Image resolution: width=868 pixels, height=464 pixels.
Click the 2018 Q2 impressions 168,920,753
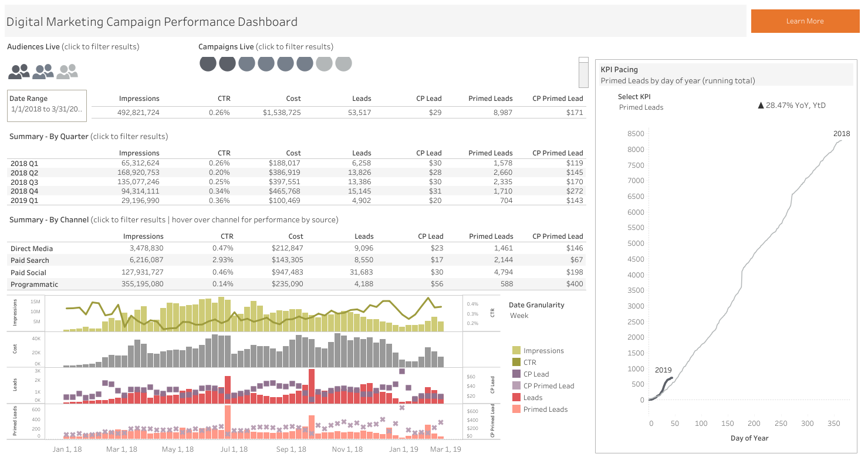140,172
